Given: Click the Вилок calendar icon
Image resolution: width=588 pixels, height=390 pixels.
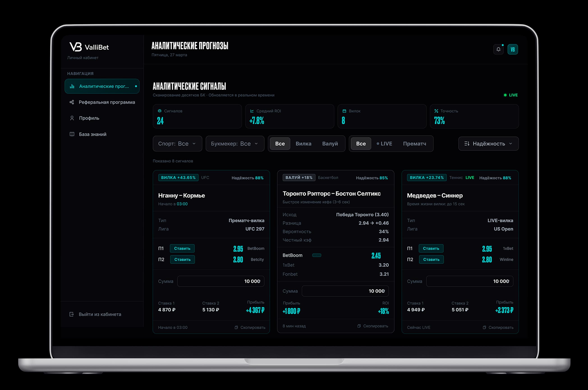Looking at the screenshot, I should [x=345, y=111].
